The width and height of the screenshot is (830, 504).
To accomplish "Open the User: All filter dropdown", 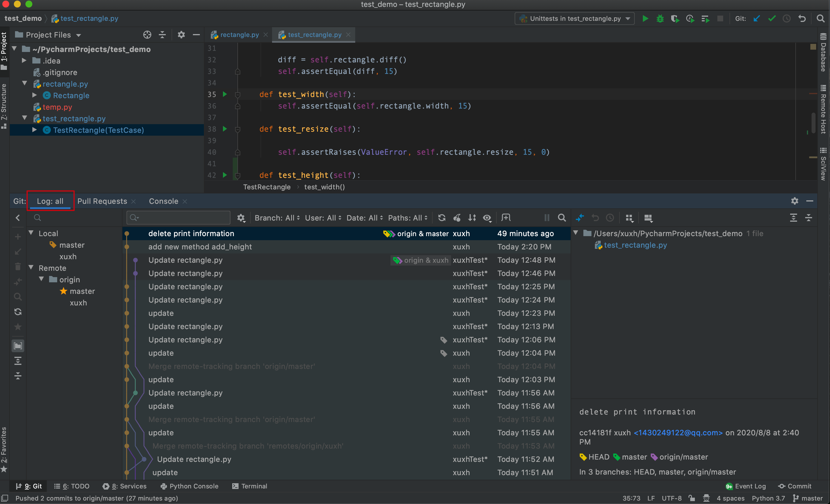I will tap(323, 218).
